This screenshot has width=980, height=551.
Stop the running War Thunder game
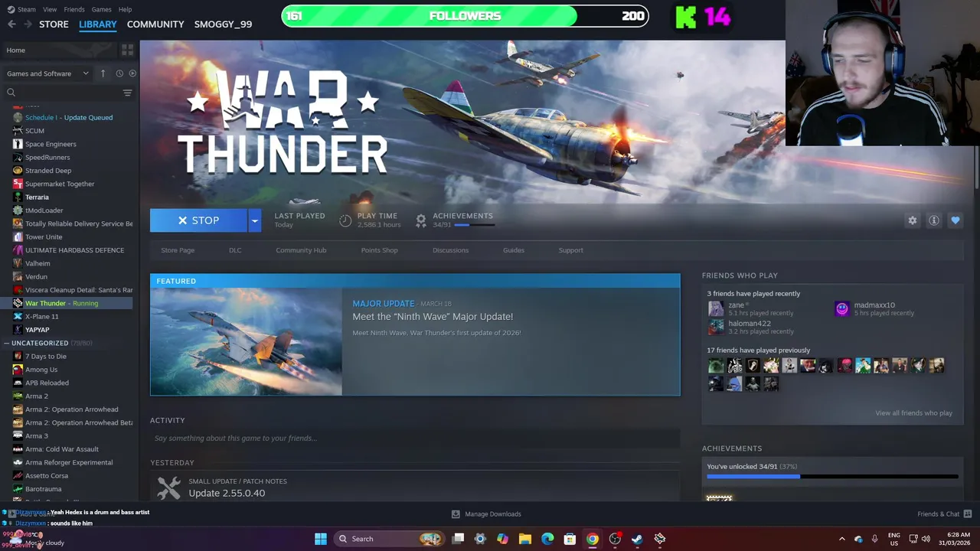(x=198, y=220)
